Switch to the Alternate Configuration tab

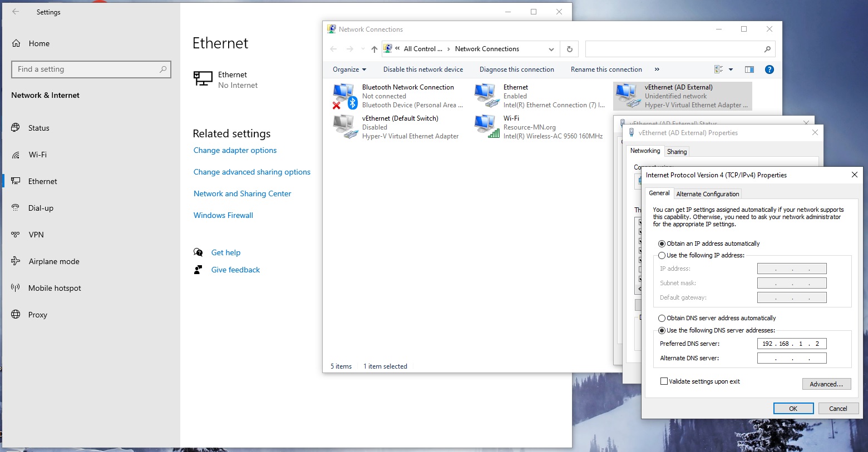coord(707,193)
